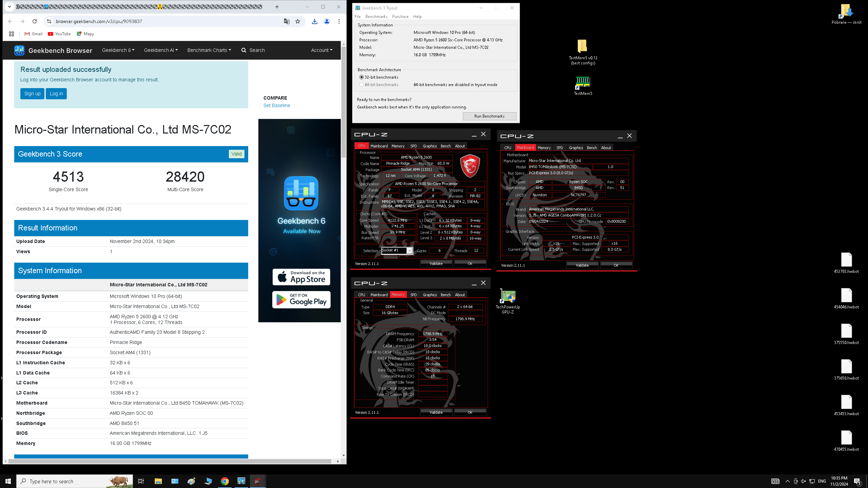Open TechPowerUp GPU-Z desktop icon
This screenshot has height=488, width=868.
coord(508,302)
